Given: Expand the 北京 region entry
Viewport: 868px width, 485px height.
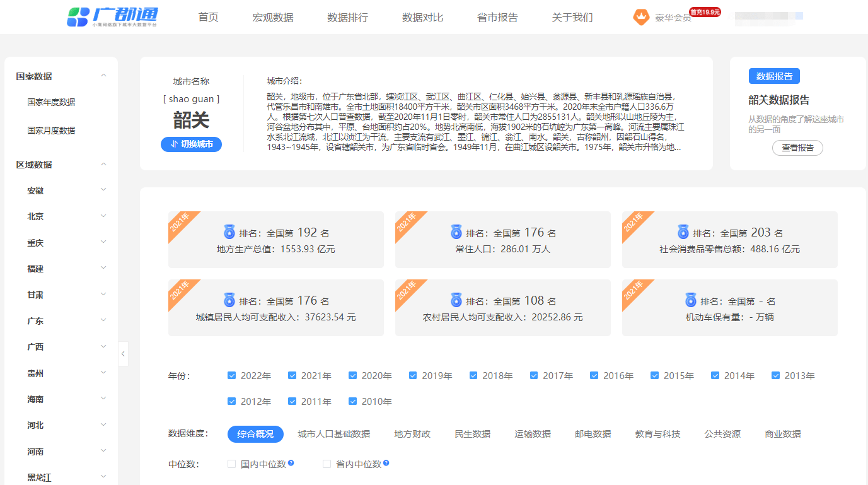Looking at the screenshot, I should coord(103,216).
